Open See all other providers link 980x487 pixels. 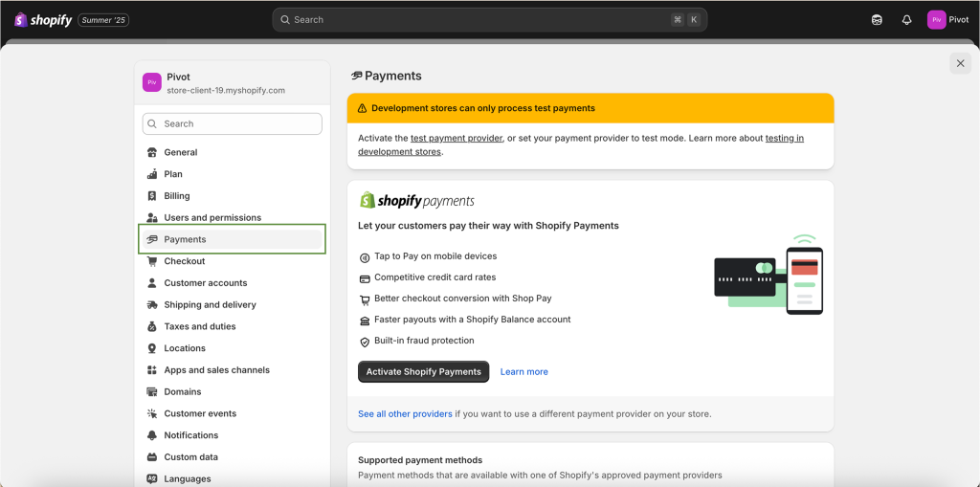tap(405, 414)
